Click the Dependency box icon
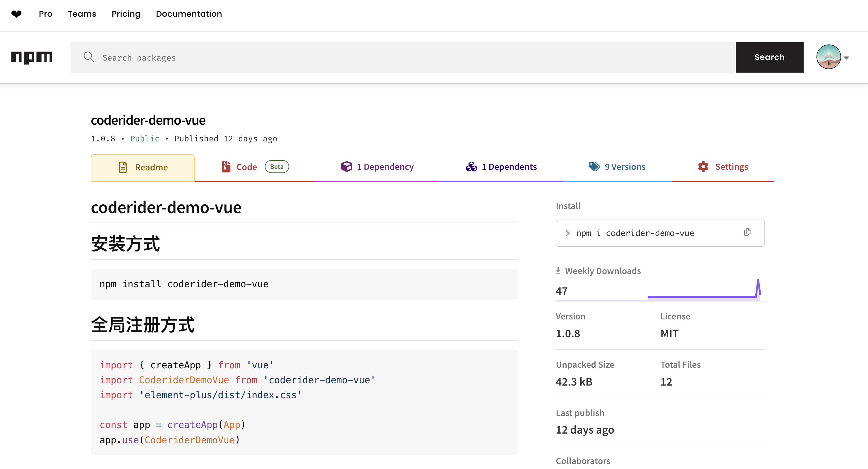Viewport: 868px width, 469px height. tap(346, 167)
